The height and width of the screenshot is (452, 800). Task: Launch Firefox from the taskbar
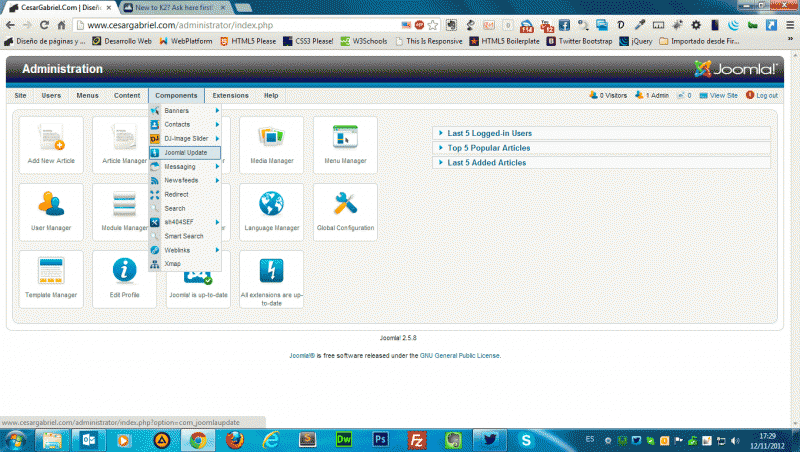pyautogui.click(x=235, y=440)
